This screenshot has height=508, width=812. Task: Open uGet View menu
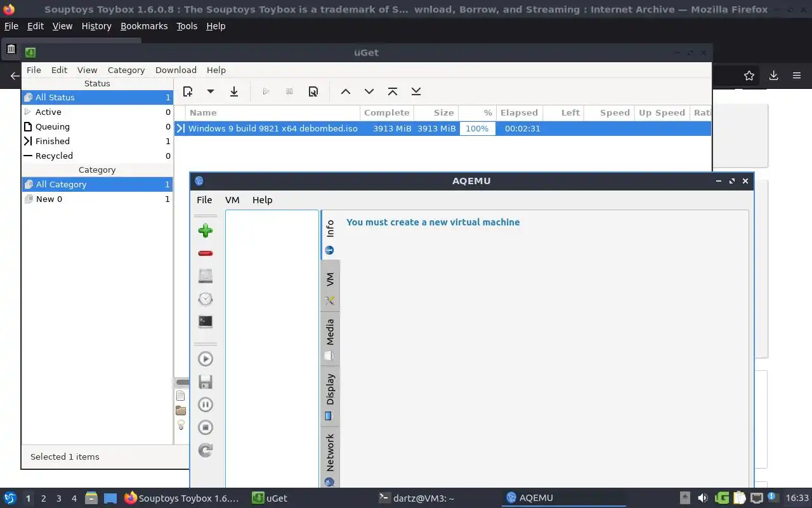tap(87, 70)
